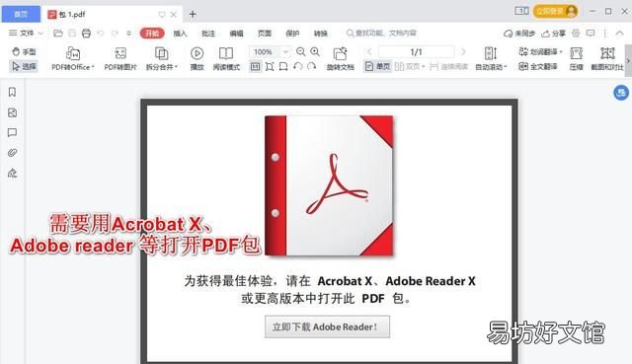This screenshot has width=632, height=364.
Task: Go to next page arrow
Action: coord(463,51)
